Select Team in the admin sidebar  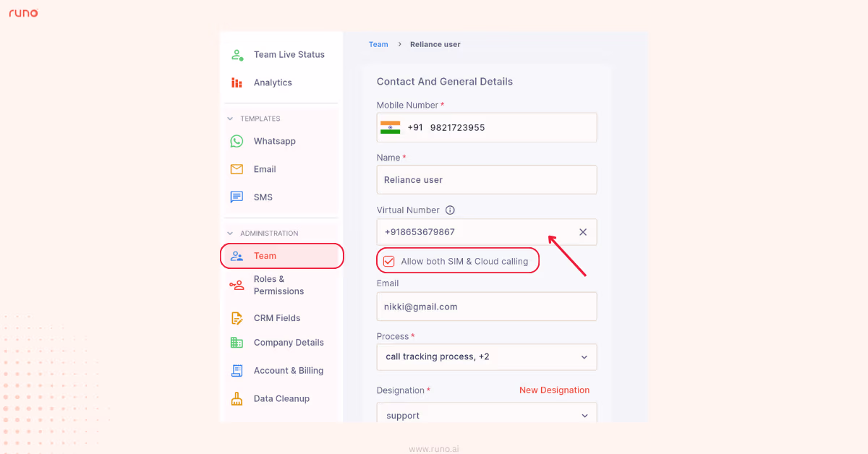pyautogui.click(x=264, y=255)
